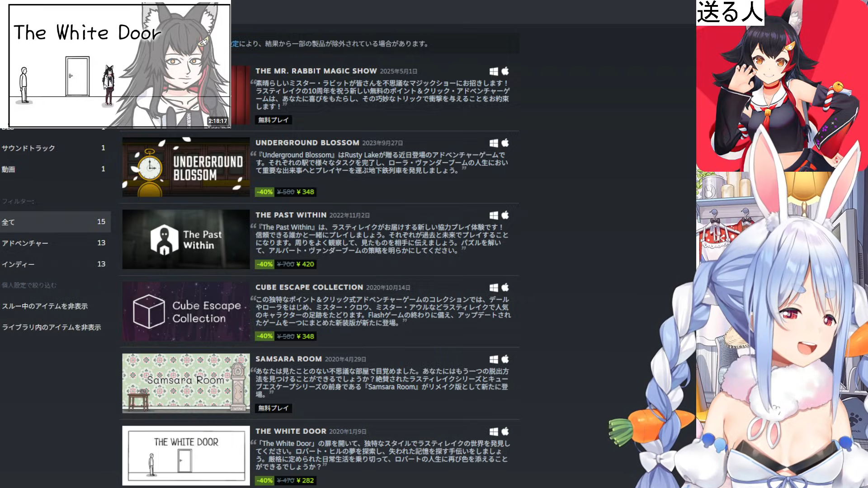This screenshot has height=488, width=868.
Task: Filter by インディー genre
Action: point(55,264)
